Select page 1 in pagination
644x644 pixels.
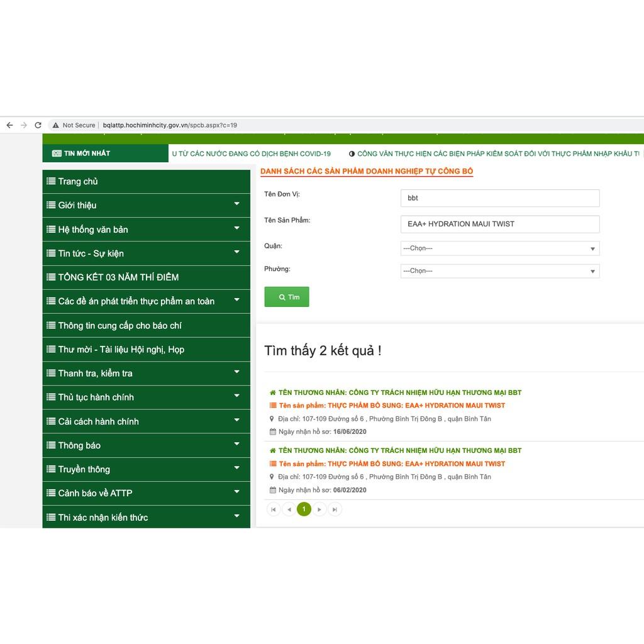pyautogui.click(x=304, y=509)
